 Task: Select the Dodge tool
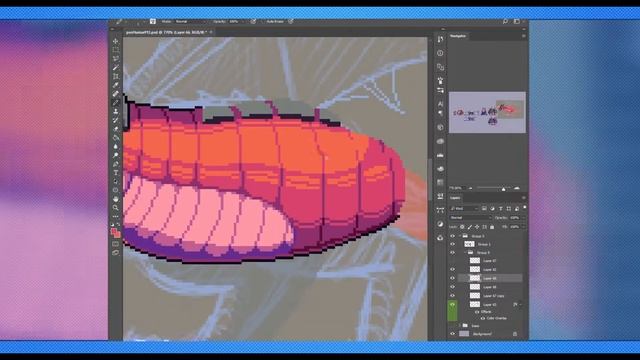click(x=116, y=155)
